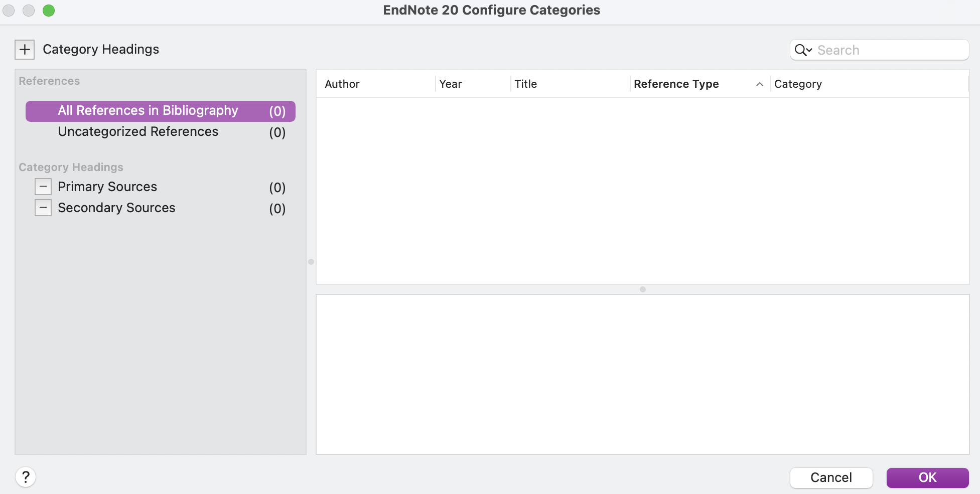This screenshot has width=980, height=494.
Task: Click inside the Search field
Action: (888, 50)
